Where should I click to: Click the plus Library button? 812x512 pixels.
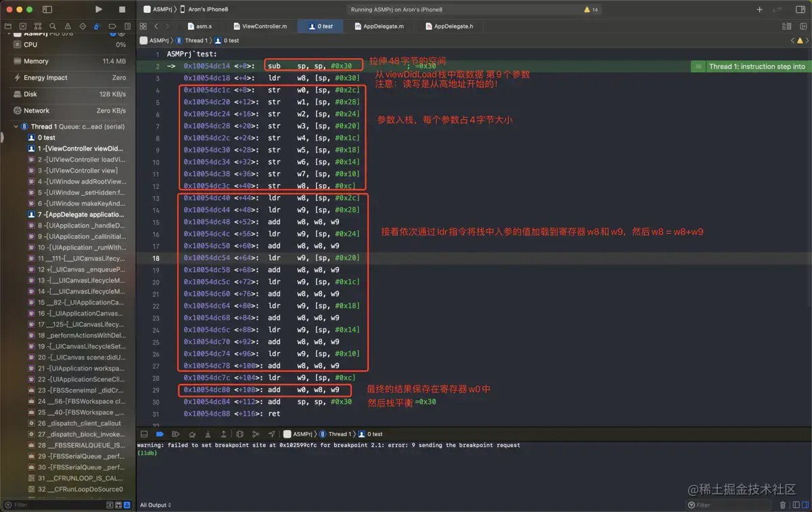tap(759, 9)
